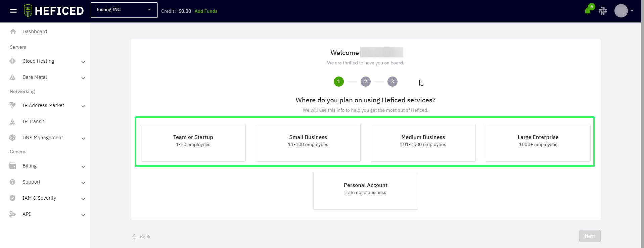Viewport: 644px width, 248px height.
Task: Select the Team or Startup option
Action: point(193,143)
